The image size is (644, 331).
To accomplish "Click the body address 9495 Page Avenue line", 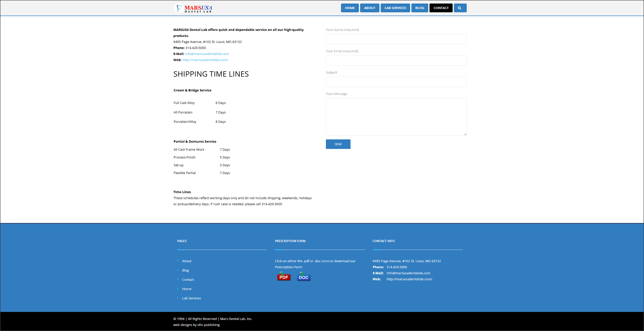I will point(207,42).
